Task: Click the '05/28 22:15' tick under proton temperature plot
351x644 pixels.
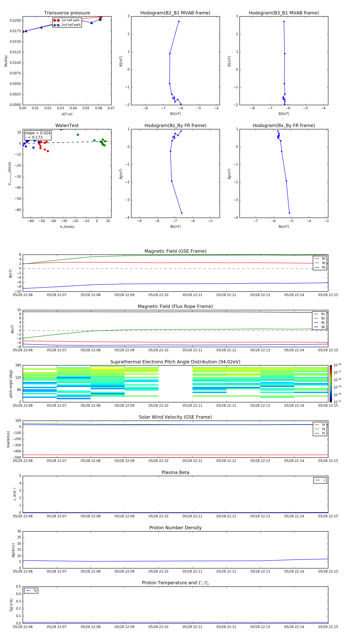Action: click(x=328, y=627)
